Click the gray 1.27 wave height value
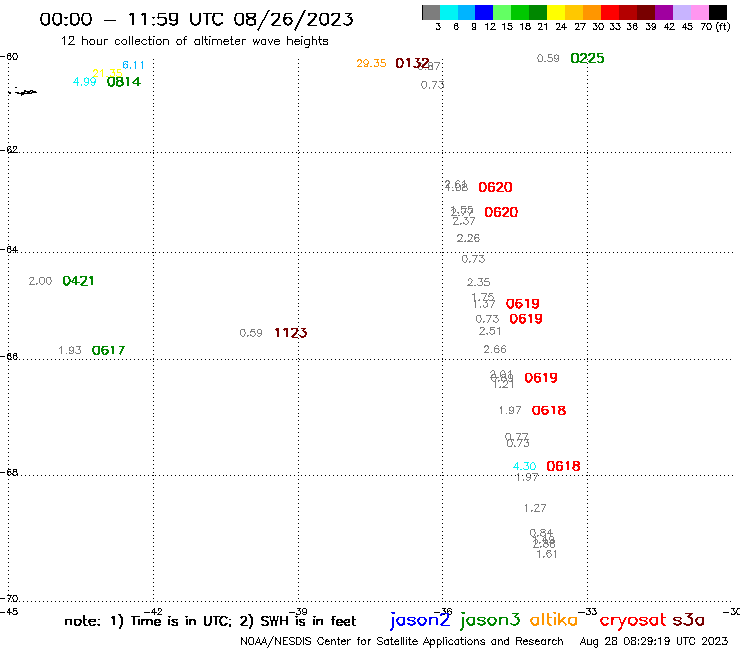Image resolution: width=740 pixels, height=650 pixels. pos(535,508)
